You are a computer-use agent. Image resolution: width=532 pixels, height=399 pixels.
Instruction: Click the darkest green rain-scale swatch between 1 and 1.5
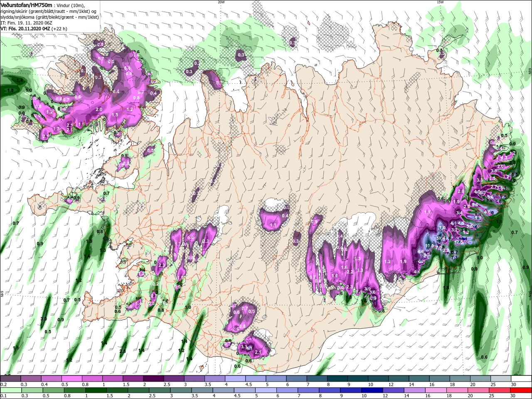[x=96, y=391]
